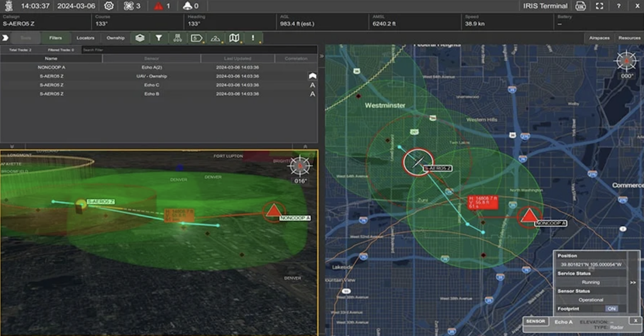This screenshot has height=336, width=644.
Task: Click the 016° heading readout in the 3D view
Action: [300, 181]
